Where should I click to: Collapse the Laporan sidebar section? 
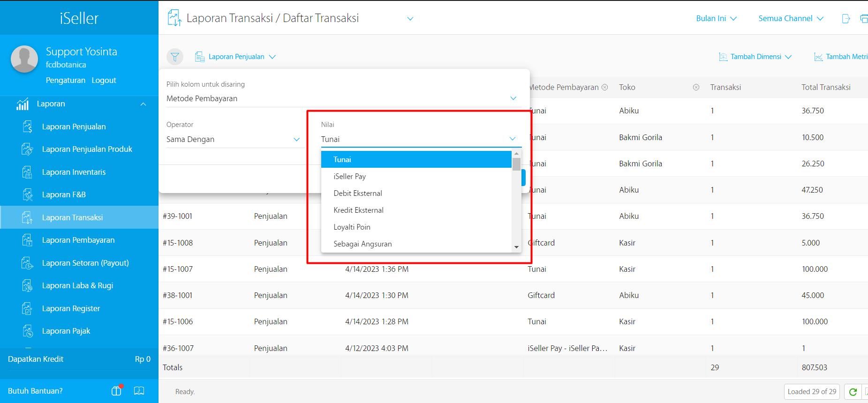[x=143, y=104]
